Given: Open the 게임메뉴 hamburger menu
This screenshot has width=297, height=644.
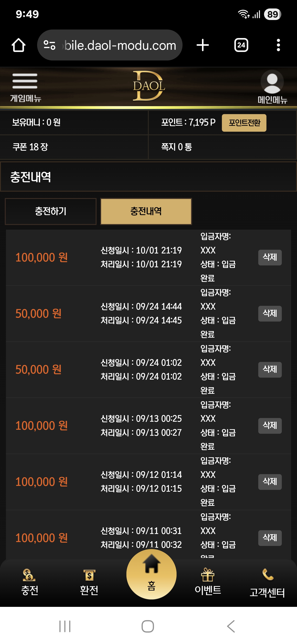Looking at the screenshot, I should point(25,87).
